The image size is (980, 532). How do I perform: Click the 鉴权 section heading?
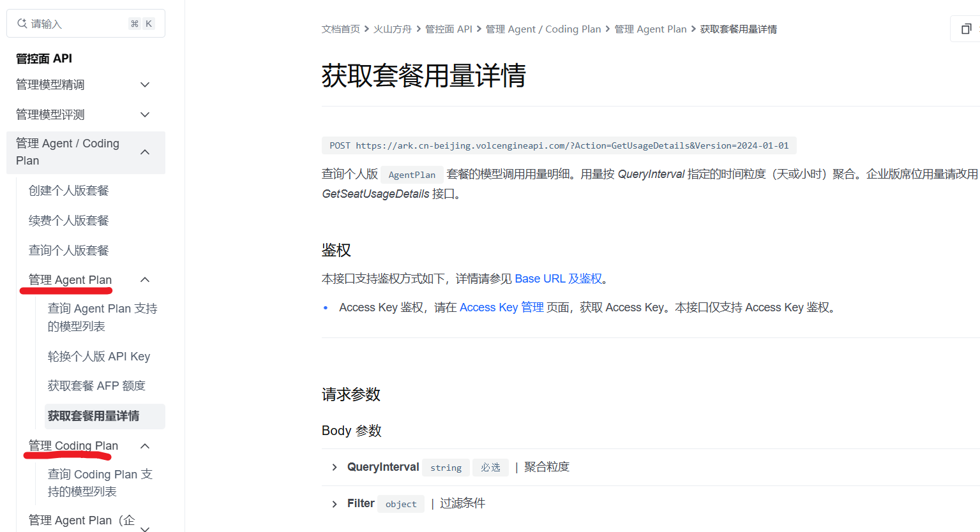(x=336, y=250)
